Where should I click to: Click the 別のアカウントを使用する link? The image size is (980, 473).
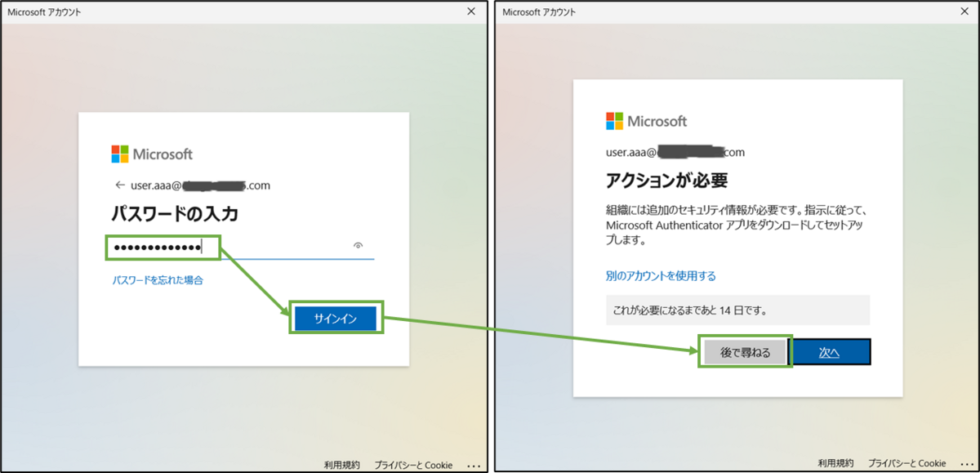point(661,276)
